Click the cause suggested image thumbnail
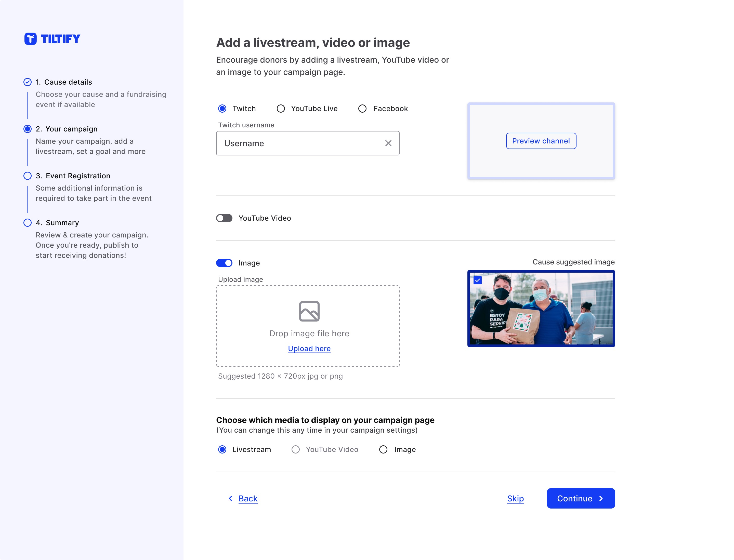The width and height of the screenshot is (734, 560). (x=541, y=308)
